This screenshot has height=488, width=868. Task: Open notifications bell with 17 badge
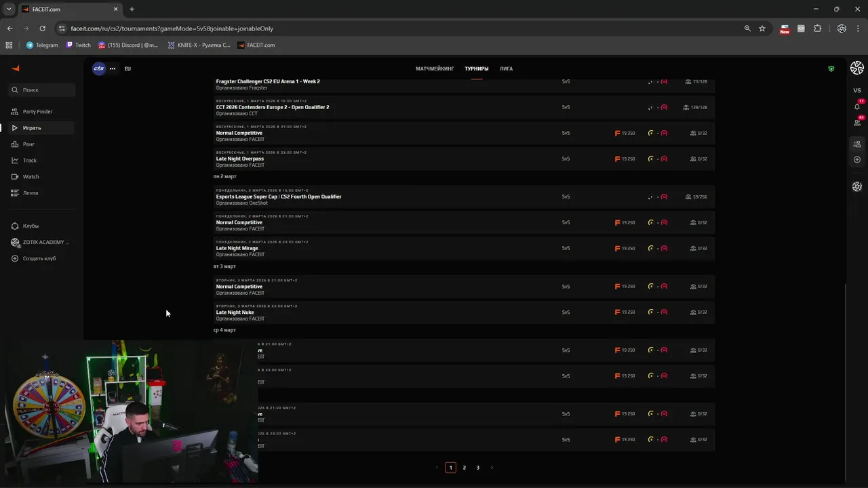tap(857, 106)
